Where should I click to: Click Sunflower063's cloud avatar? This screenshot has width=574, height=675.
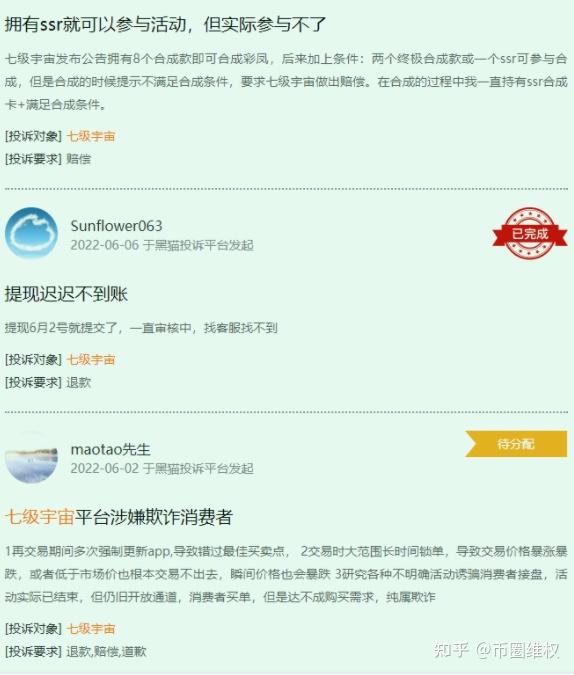click(31, 233)
